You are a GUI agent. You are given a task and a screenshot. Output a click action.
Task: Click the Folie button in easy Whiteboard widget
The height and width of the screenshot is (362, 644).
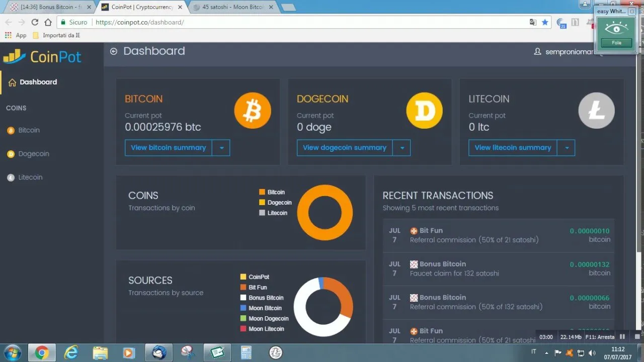[x=616, y=43]
